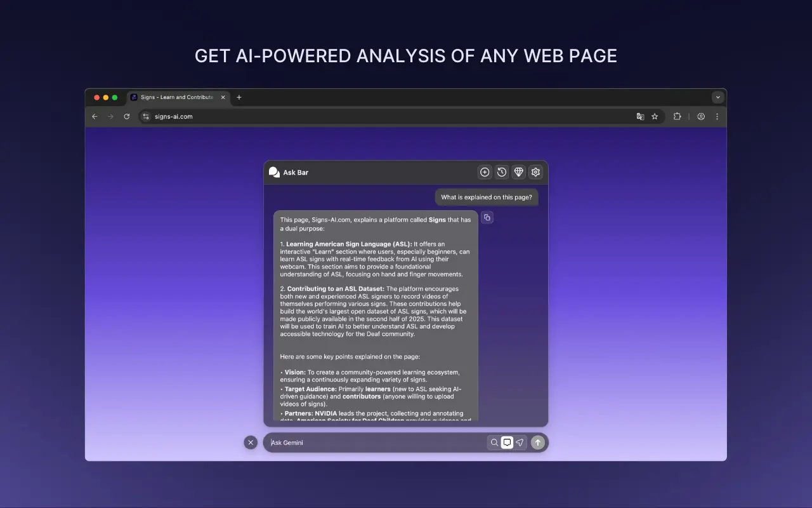Click the 'Vision:' bullet text
This screenshot has height=508, width=812.
[295, 372]
